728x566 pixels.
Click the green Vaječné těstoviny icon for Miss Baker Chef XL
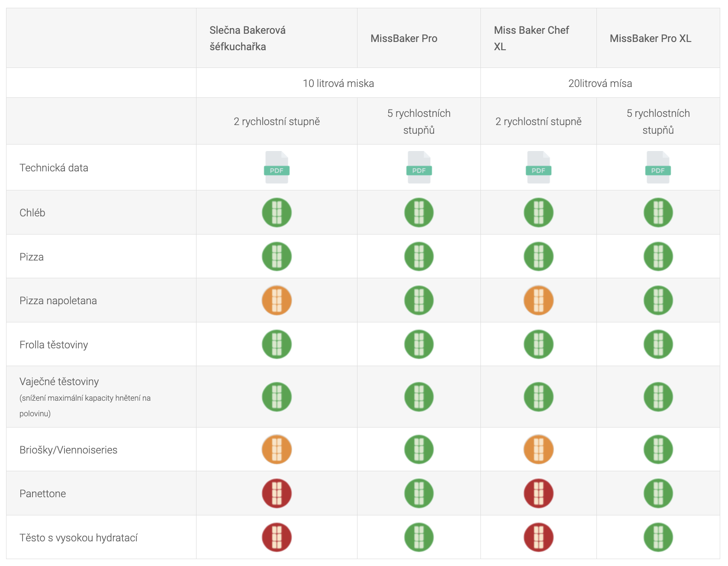tap(538, 397)
